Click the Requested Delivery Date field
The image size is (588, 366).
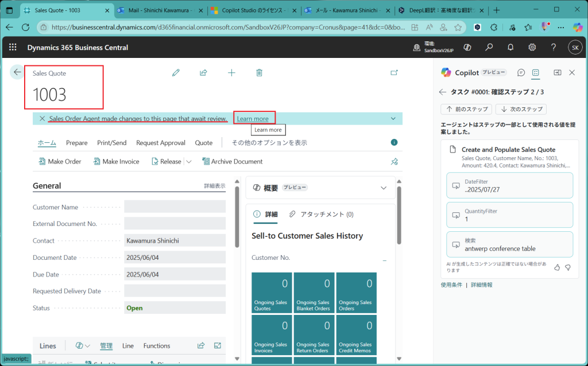(x=175, y=291)
